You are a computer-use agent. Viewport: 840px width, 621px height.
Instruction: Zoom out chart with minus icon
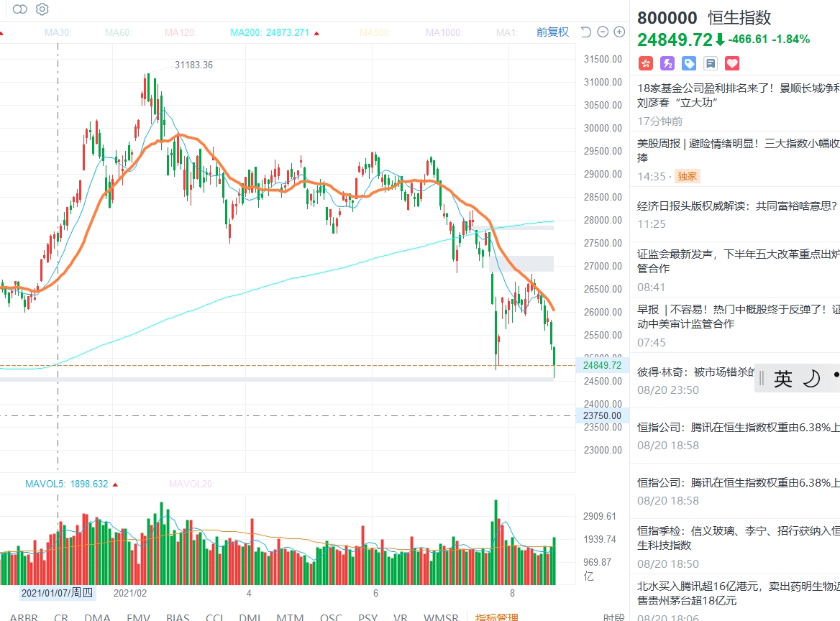pyautogui.click(x=603, y=32)
